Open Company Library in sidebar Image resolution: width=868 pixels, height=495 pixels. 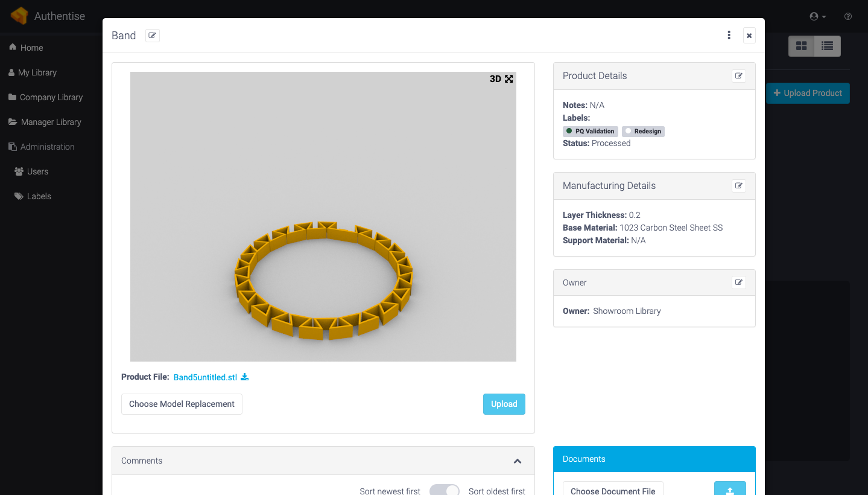tap(51, 97)
